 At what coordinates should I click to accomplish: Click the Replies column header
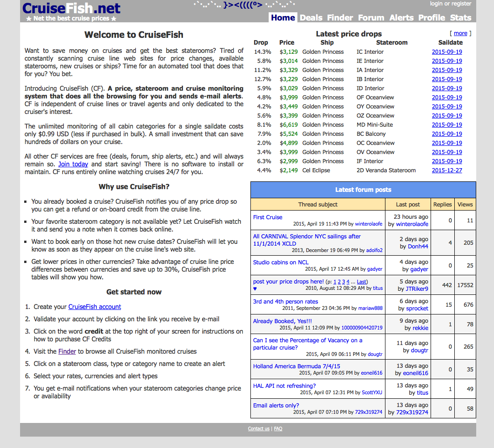[x=442, y=204]
